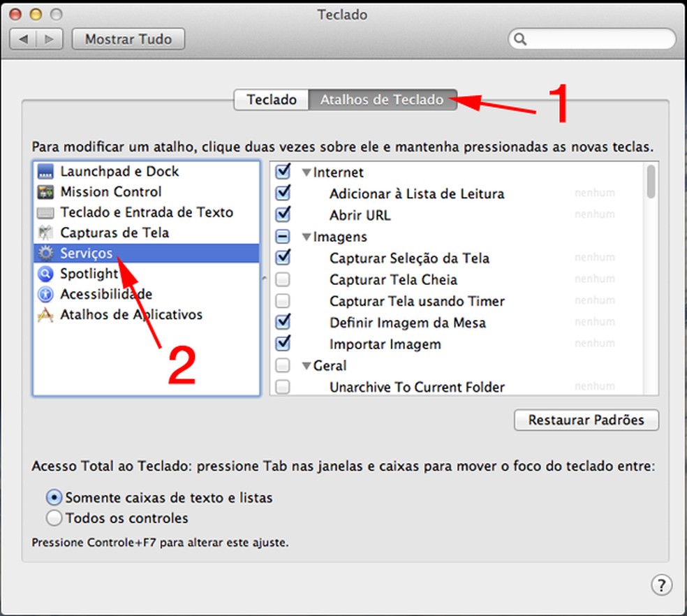The height and width of the screenshot is (616, 687).
Task: Click the search field in toolbar
Action: tap(592, 39)
